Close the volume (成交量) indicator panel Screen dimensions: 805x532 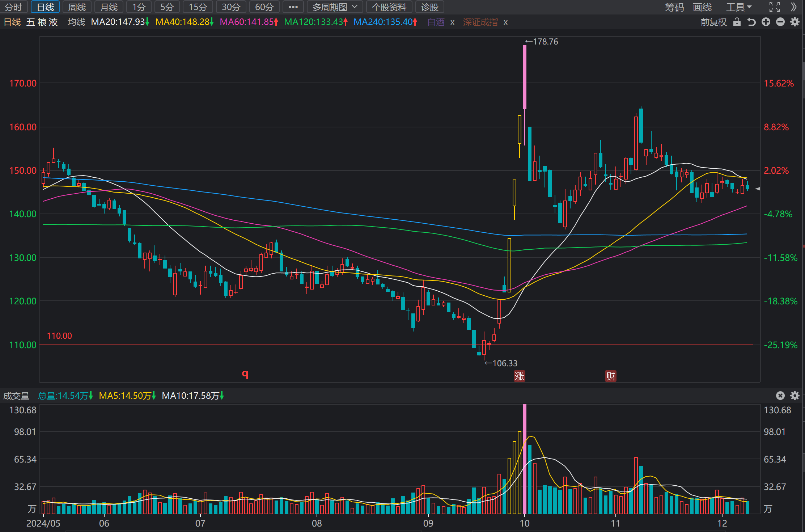pos(780,396)
